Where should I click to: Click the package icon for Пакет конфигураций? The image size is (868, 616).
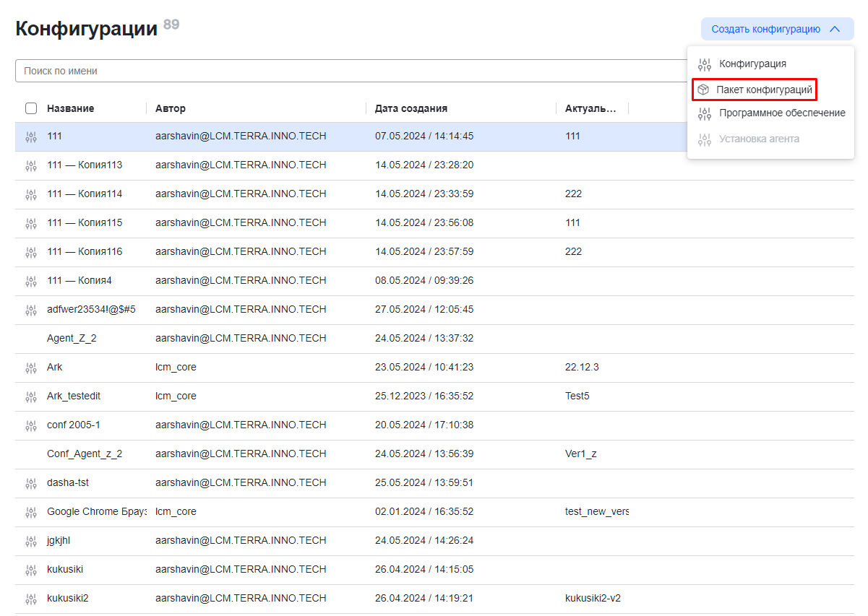click(703, 90)
